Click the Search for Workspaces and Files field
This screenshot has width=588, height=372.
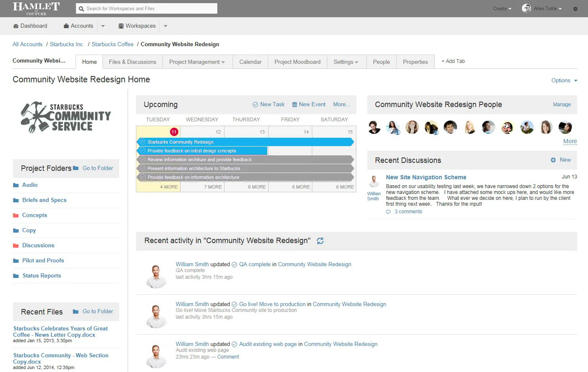(146, 8)
